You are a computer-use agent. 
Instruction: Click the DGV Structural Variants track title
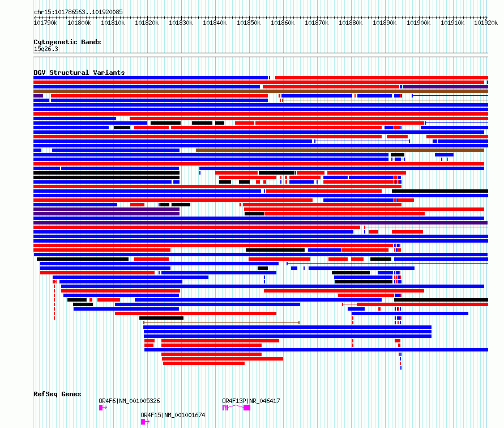click(x=79, y=73)
